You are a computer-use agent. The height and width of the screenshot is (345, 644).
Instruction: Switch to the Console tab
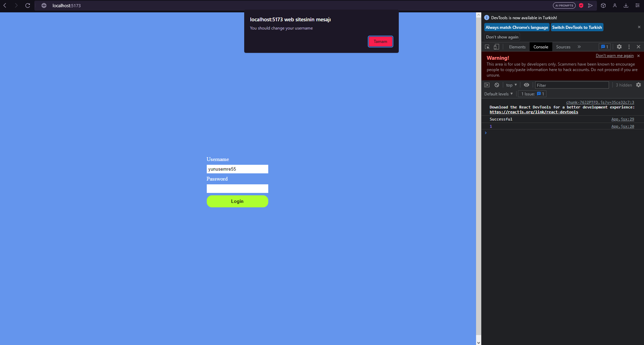point(541,47)
